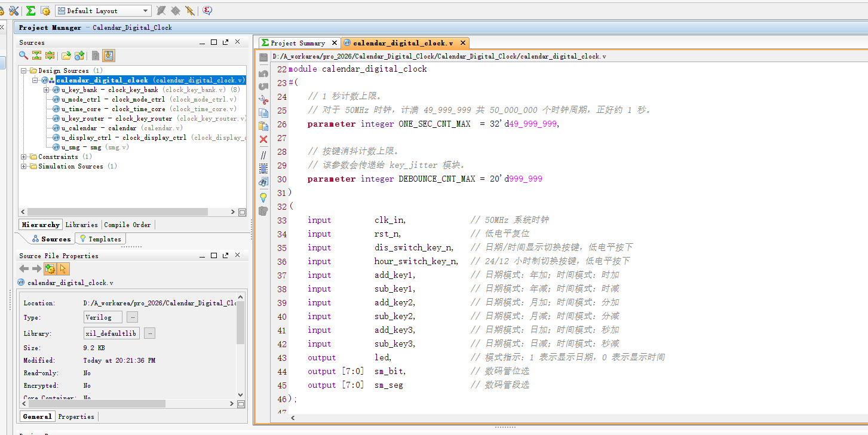Collapse the calendar_digital_clock top module node

35,80
